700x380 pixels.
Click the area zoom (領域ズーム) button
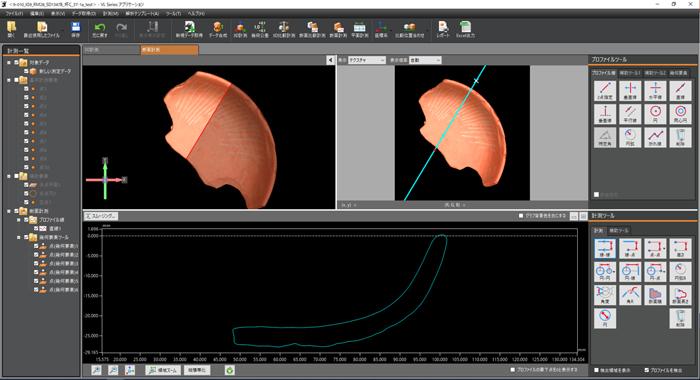(163, 370)
